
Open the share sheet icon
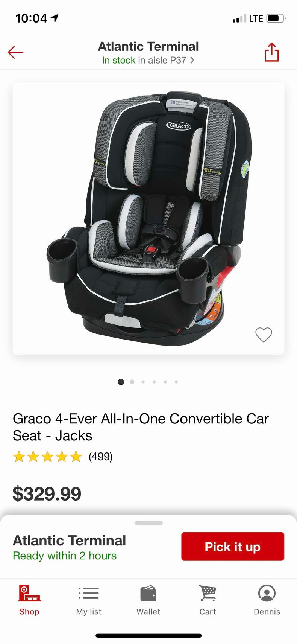271,52
